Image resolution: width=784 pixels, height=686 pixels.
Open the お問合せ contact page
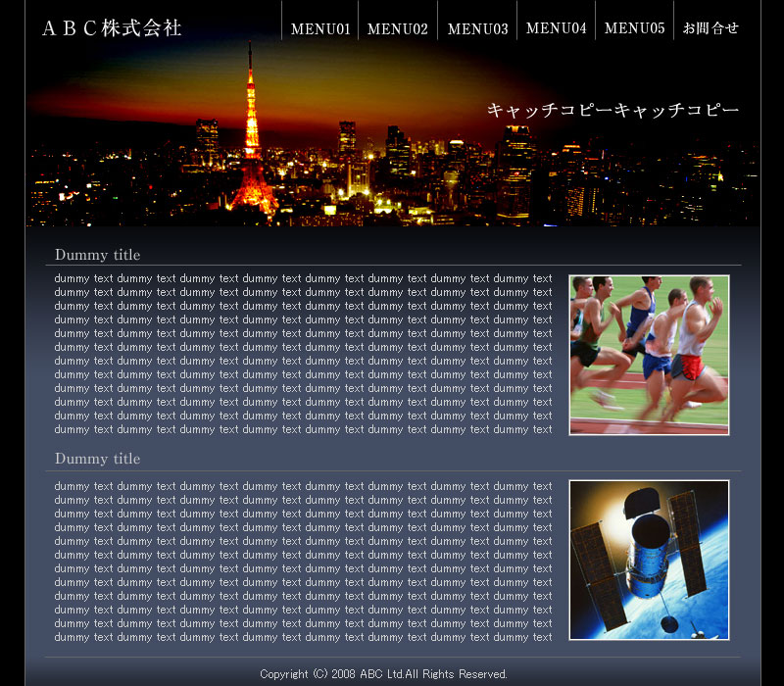pyautogui.click(x=710, y=28)
